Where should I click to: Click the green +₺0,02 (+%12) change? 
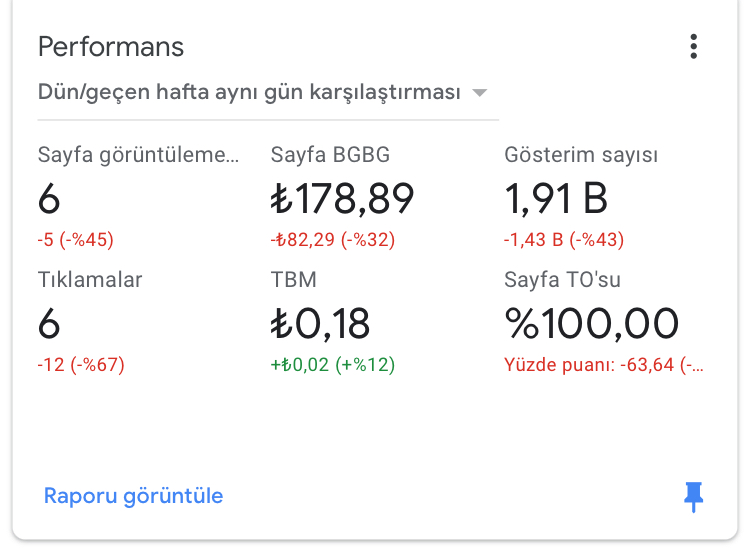(333, 365)
